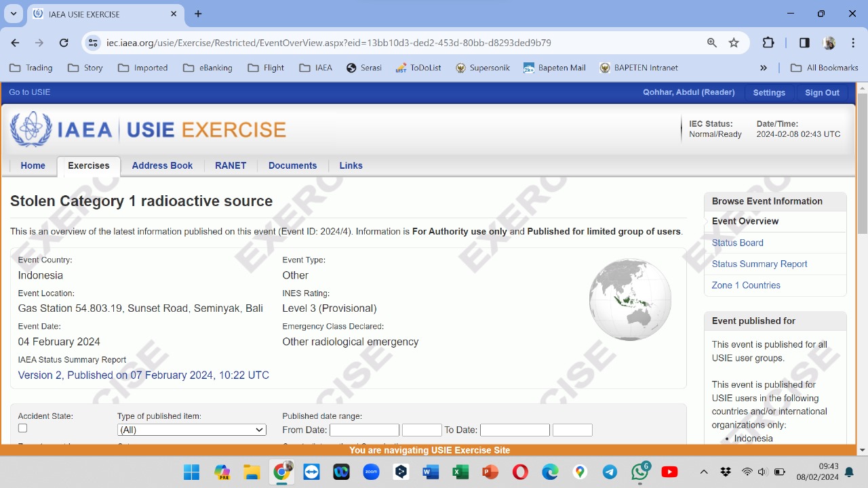Click the browser forward arrow
Image resolution: width=868 pixels, height=488 pixels.
click(39, 43)
